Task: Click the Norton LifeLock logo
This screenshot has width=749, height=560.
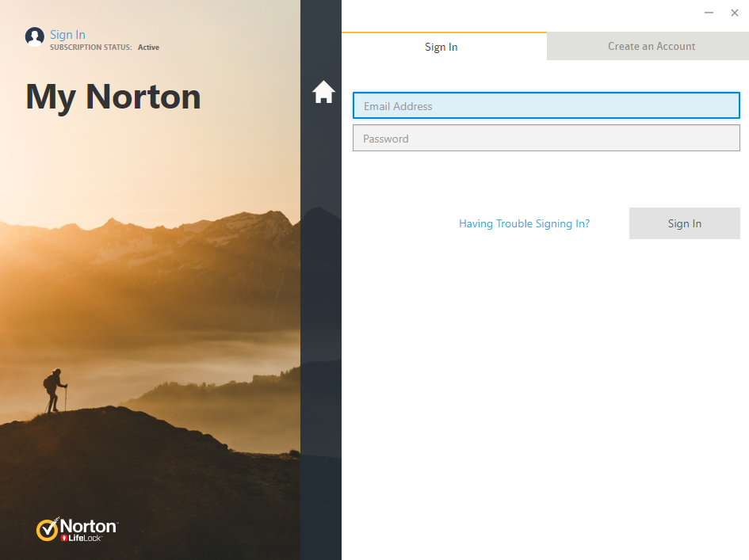Action: [x=78, y=529]
